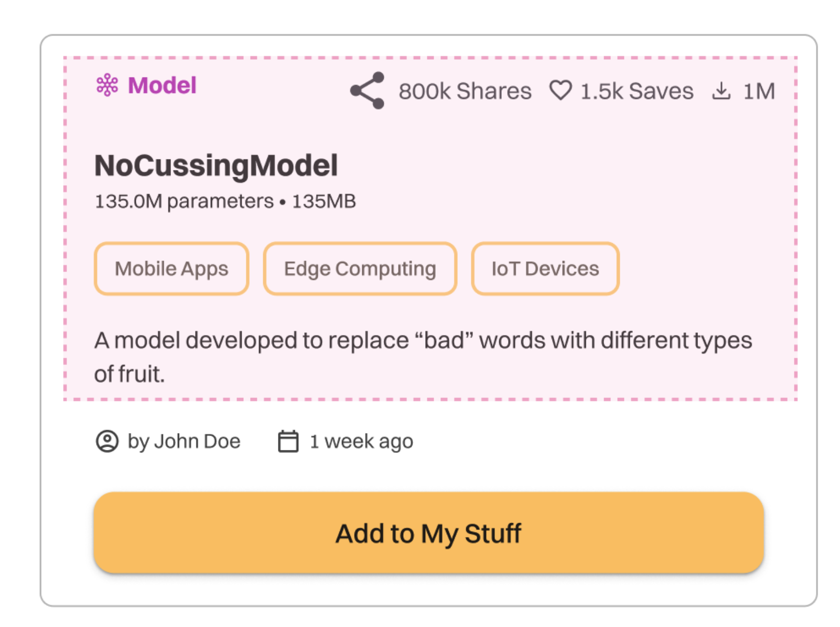Toggle the Mobile Apps tag selection

[x=171, y=268]
